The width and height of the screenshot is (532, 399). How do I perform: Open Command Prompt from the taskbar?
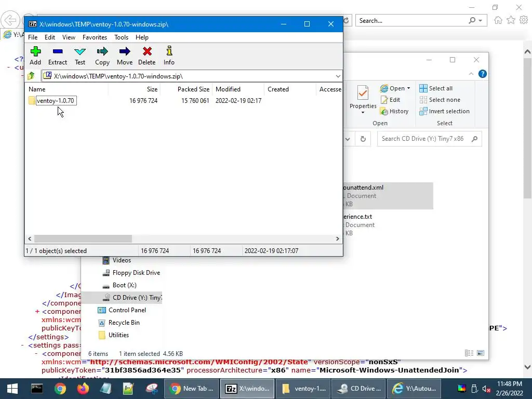tap(37, 389)
